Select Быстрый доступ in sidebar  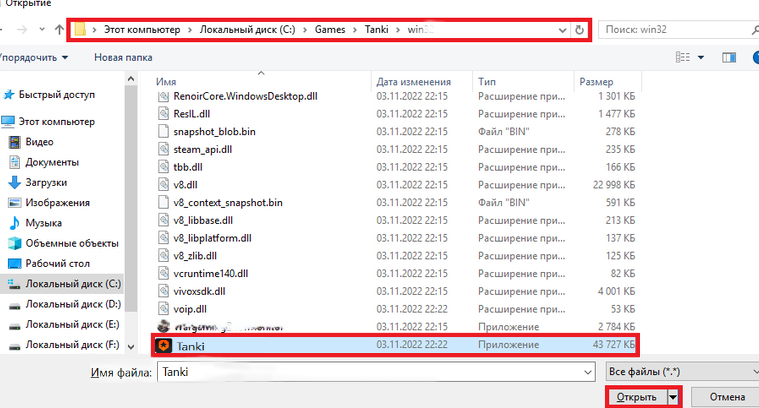pos(57,95)
